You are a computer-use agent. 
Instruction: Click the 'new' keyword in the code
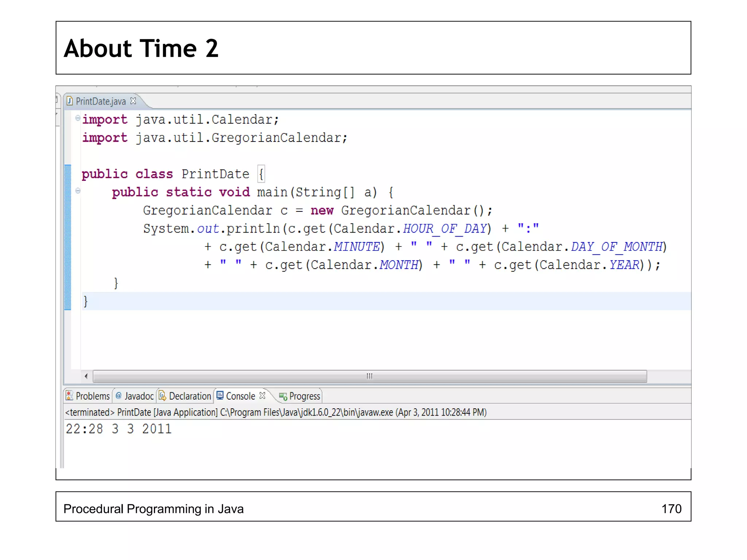(322, 210)
